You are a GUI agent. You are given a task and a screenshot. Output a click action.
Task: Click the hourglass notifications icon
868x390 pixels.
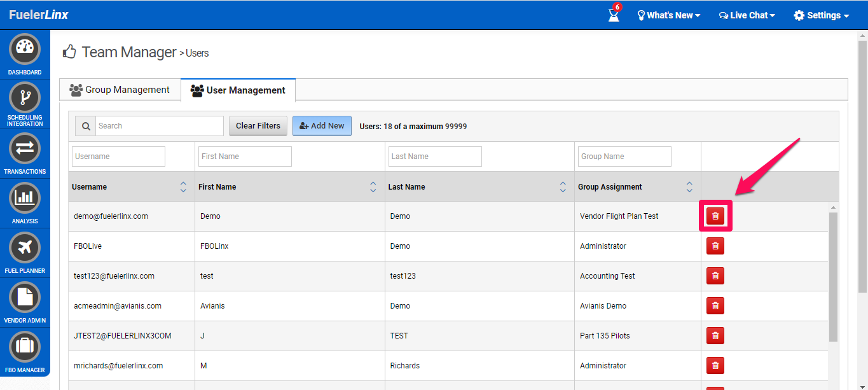(x=614, y=15)
